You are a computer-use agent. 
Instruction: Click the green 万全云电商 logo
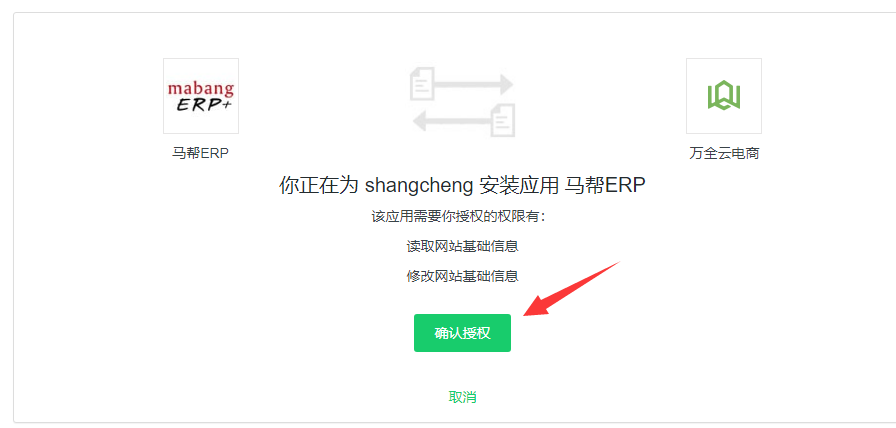(724, 96)
